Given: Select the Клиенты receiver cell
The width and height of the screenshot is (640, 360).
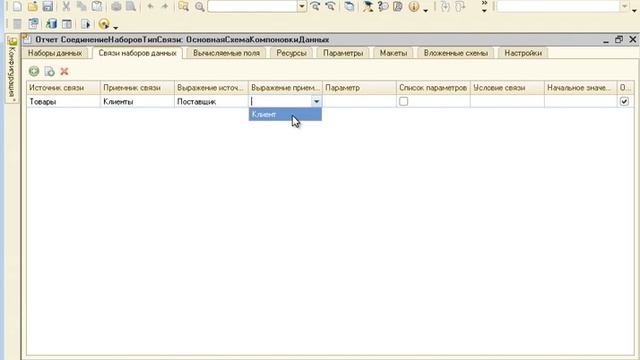Looking at the screenshot, I should (x=137, y=101).
